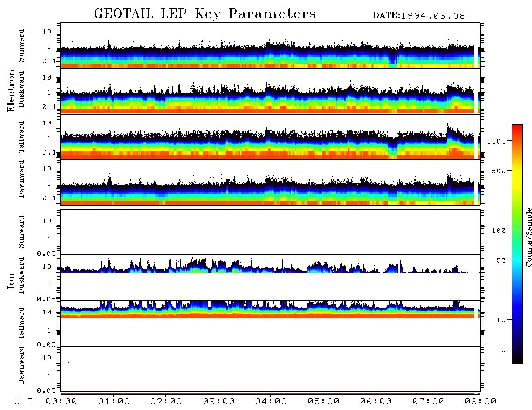Select the Ion "Dawnward" panel label
Image resolution: width=532 pixels, height=410 pixels.
21,365
